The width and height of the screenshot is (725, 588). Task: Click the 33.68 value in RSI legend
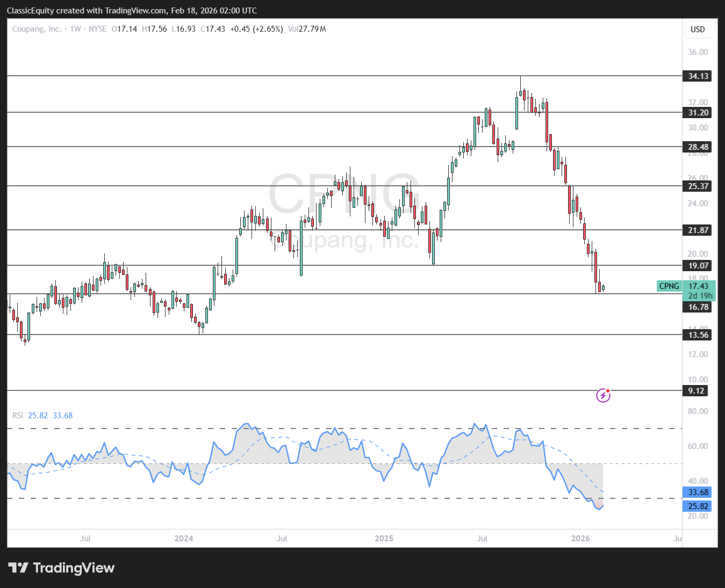point(62,416)
